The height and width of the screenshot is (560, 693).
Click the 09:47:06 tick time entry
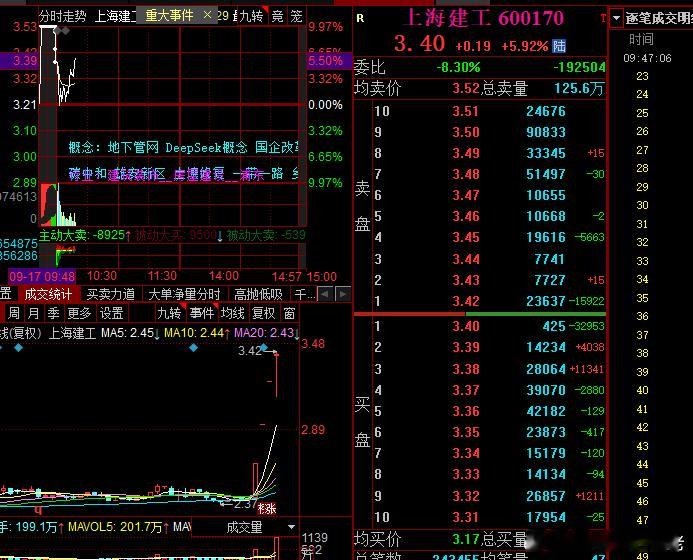click(647, 58)
